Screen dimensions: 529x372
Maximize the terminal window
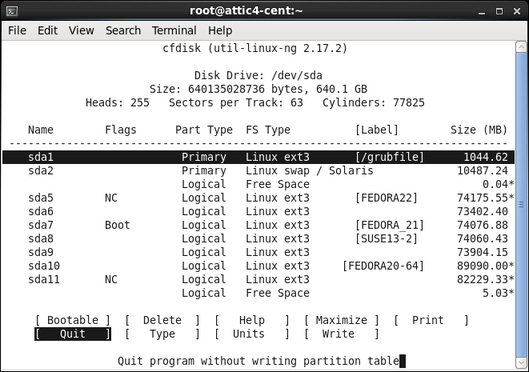[499, 11]
